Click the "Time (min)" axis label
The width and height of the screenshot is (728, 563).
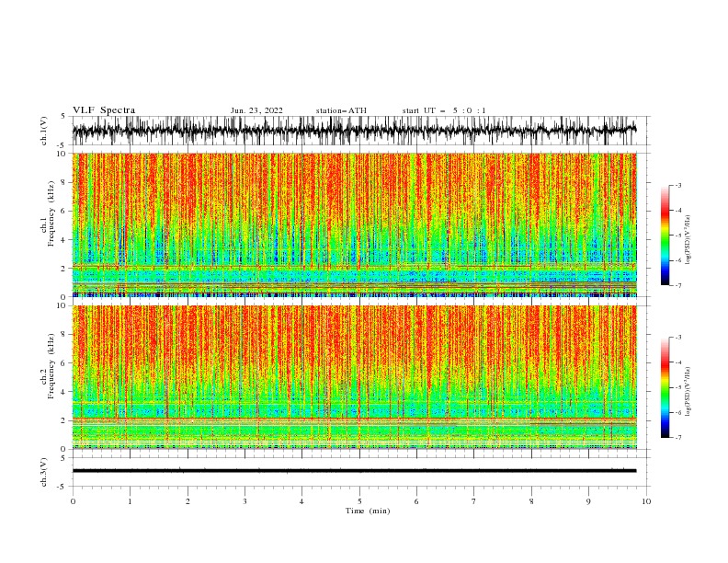point(368,511)
